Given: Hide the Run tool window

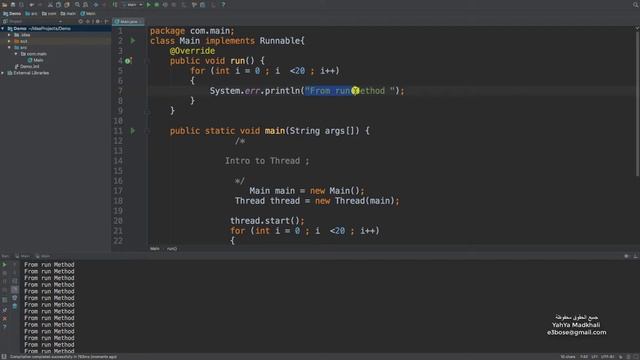Looking at the screenshot, I should tap(635, 256).
